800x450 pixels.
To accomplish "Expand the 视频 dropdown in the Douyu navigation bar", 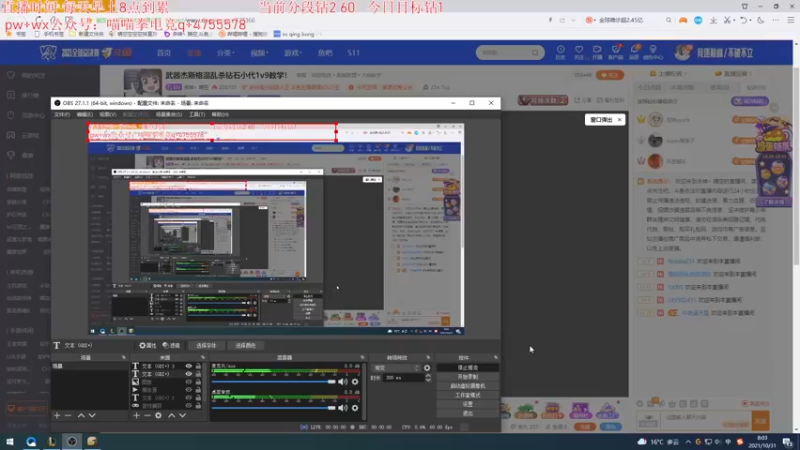I will [259, 53].
